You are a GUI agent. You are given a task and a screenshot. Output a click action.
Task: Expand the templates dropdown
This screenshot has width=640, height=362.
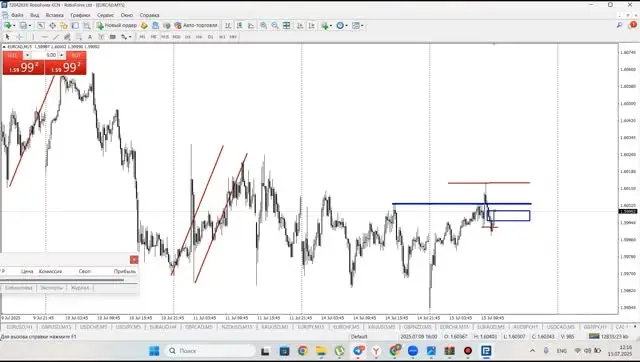362,26
